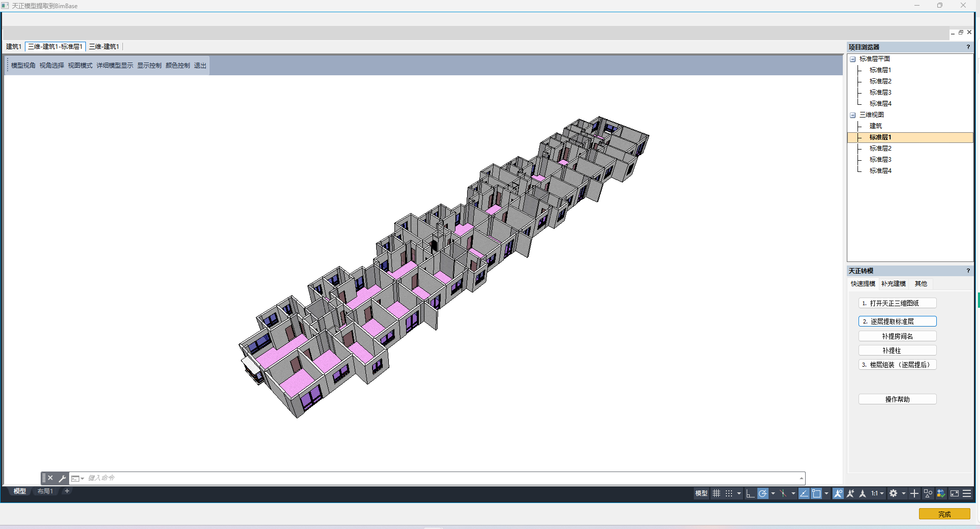980x529 pixels.
Task: Click the isolate objects shapes icon
Action: (928, 493)
